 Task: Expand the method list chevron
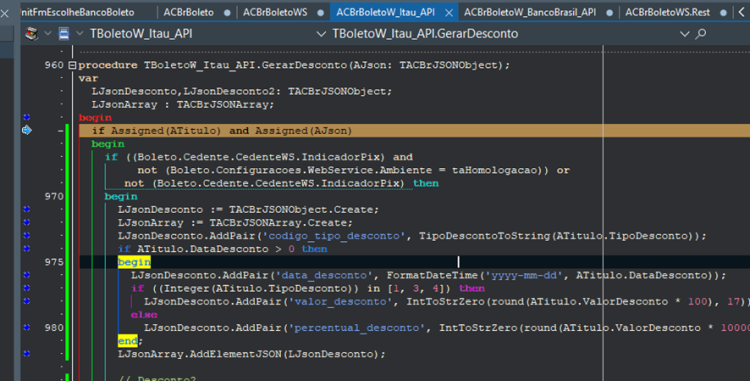click(x=684, y=34)
